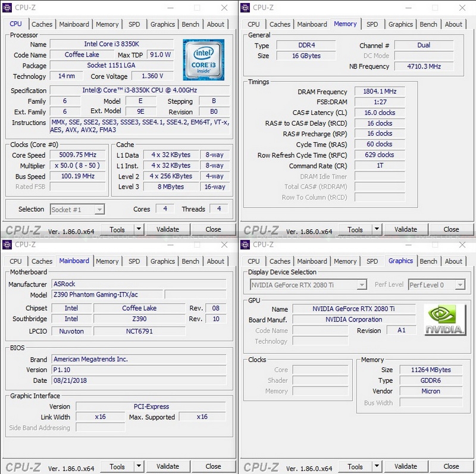The height and width of the screenshot is (474, 476).
Task: Click the CPU-Z title icon in the Memory-tab window
Action: [x=245, y=8]
